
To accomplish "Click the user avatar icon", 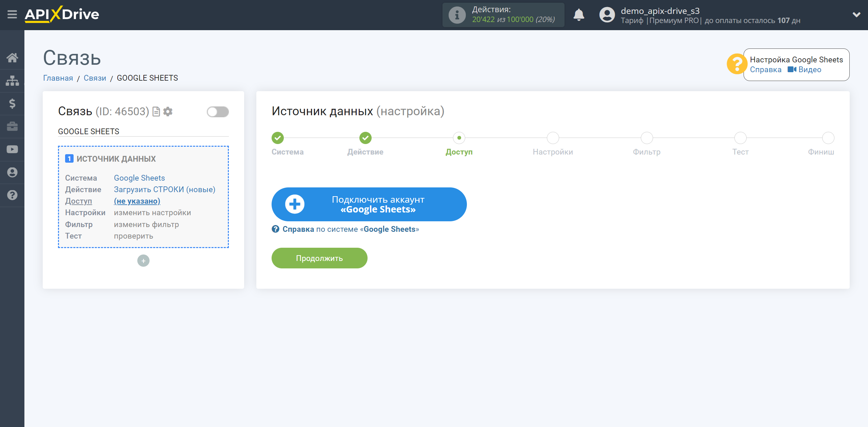I will [607, 15].
